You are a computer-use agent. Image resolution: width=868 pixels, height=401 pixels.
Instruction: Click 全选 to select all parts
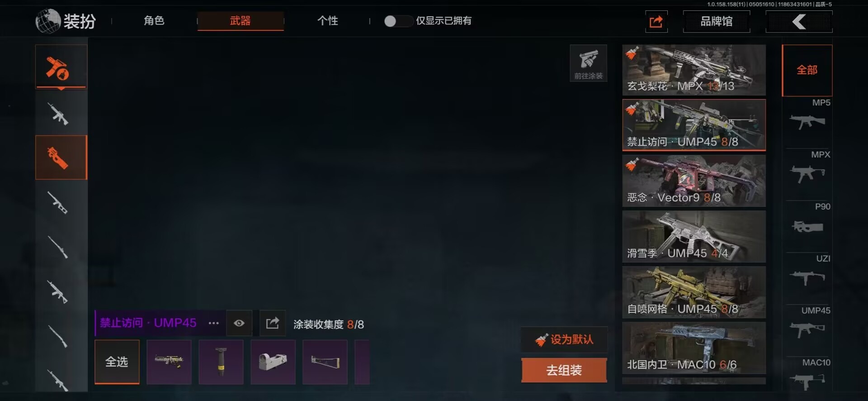click(117, 362)
